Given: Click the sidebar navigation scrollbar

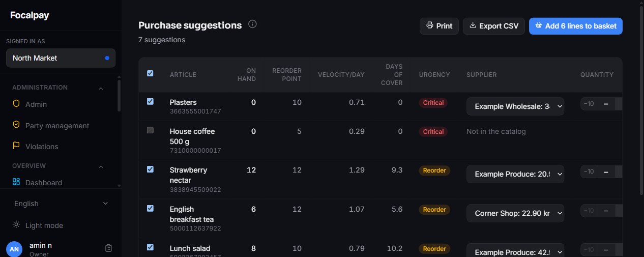Looking at the screenshot, I should coord(119,95).
